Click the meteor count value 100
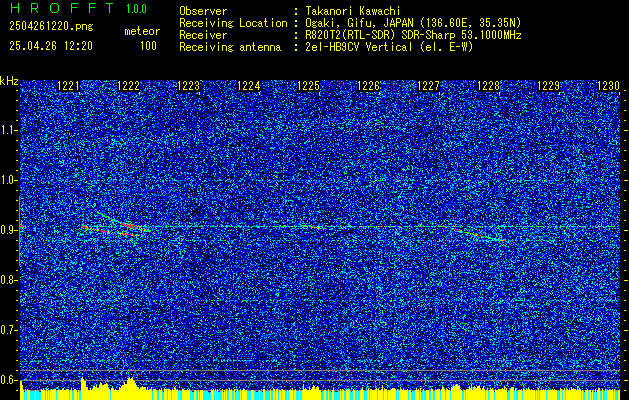 click(148, 46)
